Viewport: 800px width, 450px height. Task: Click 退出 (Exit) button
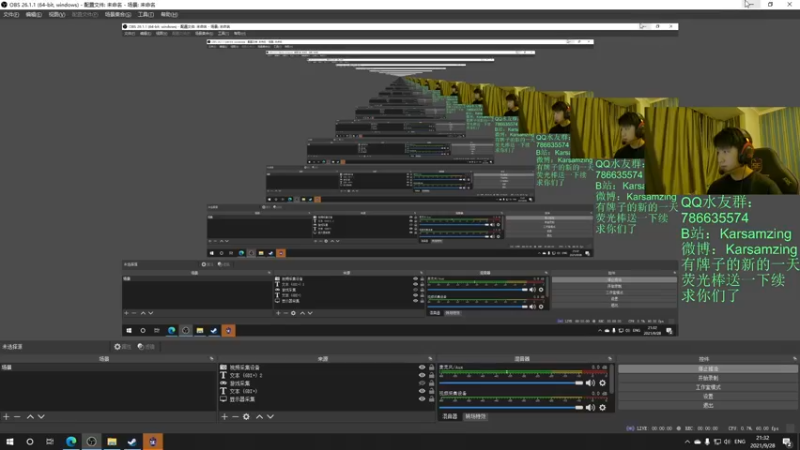pyautogui.click(x=708, y=405)
